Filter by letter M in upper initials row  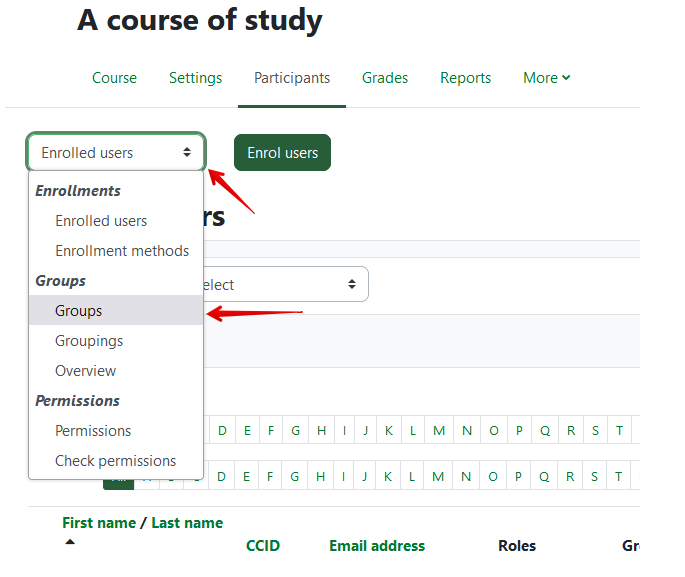tap(440, 431)
